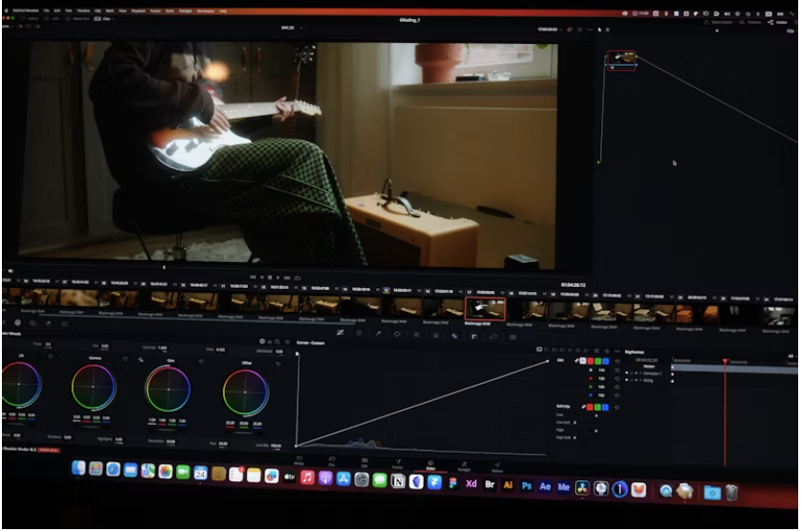Viewport: 802px width, 532px height.
Task: Click center of Gain color wheel
Action: point(168,389)
